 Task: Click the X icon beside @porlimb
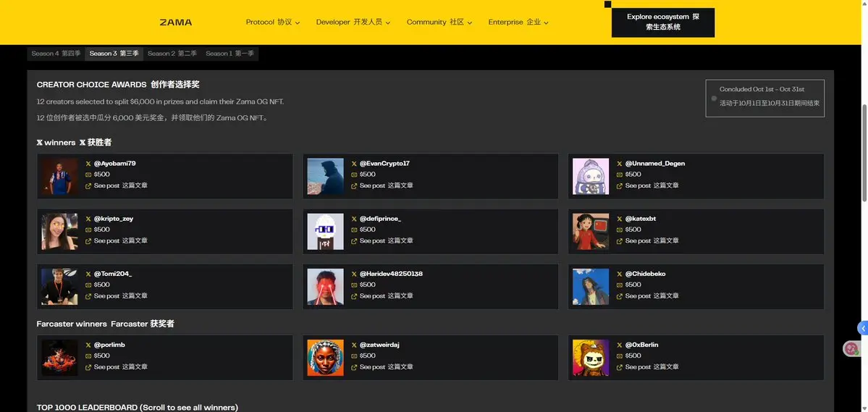click(88, 345)
